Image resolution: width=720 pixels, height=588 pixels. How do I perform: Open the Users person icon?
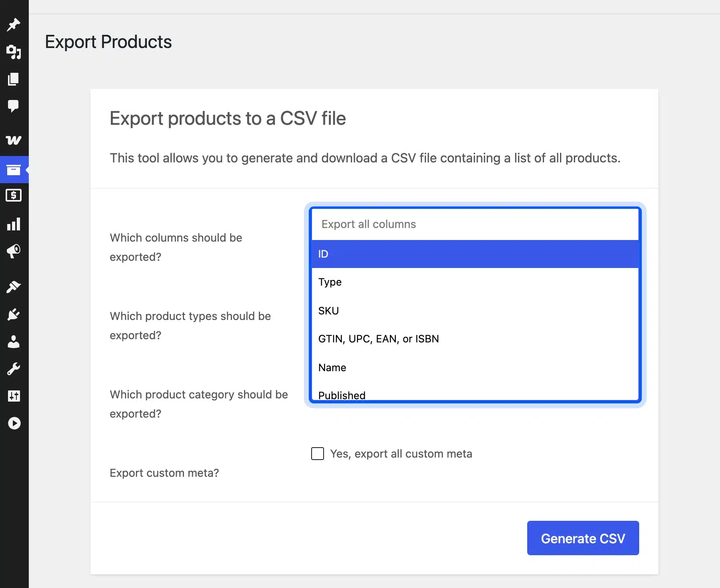tap(14, 342)
